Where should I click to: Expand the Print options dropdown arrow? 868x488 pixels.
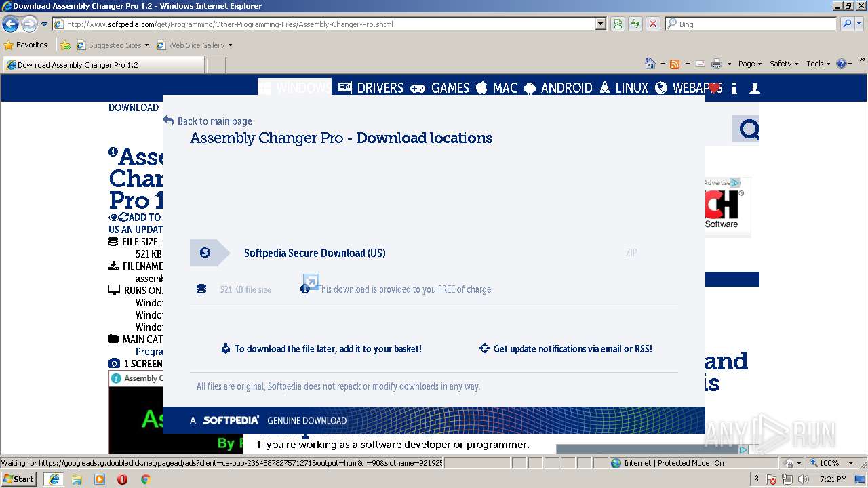pyautogui.click(x=729, y=64)
